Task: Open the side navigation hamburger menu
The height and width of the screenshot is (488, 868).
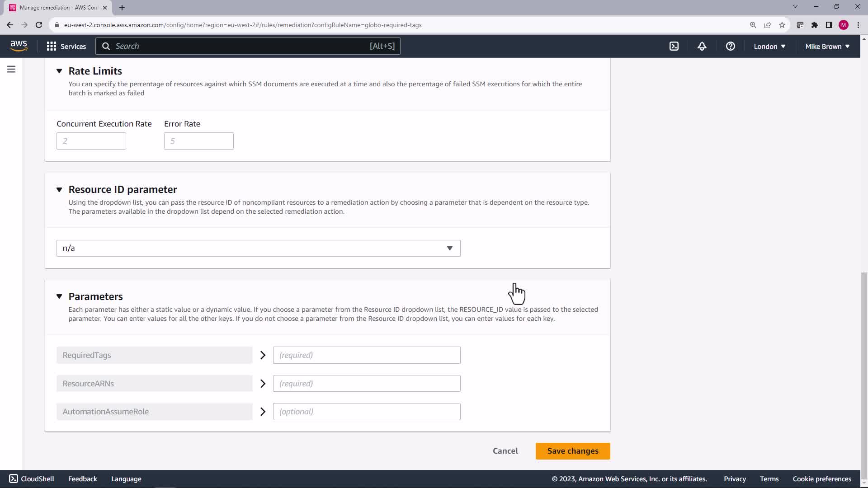Action: pos(11,69)
